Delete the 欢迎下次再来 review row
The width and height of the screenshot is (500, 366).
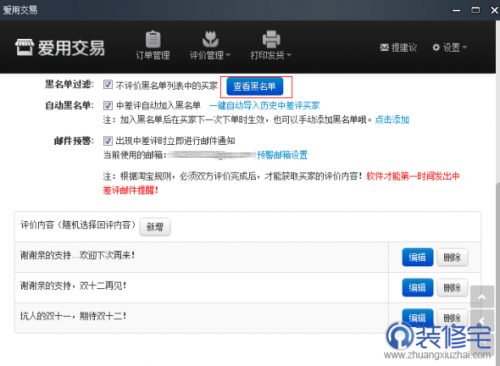452,257
